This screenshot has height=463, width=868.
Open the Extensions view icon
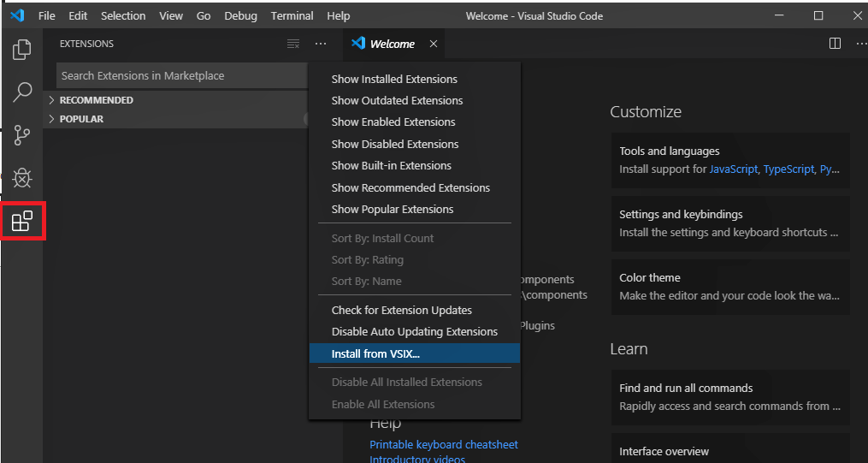coord(22,221)
